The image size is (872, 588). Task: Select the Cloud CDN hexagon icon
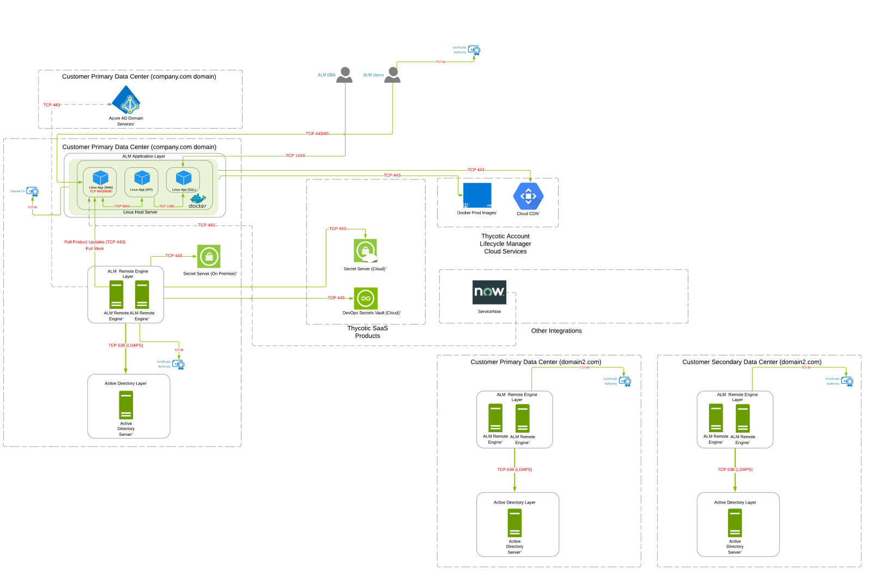528,196
